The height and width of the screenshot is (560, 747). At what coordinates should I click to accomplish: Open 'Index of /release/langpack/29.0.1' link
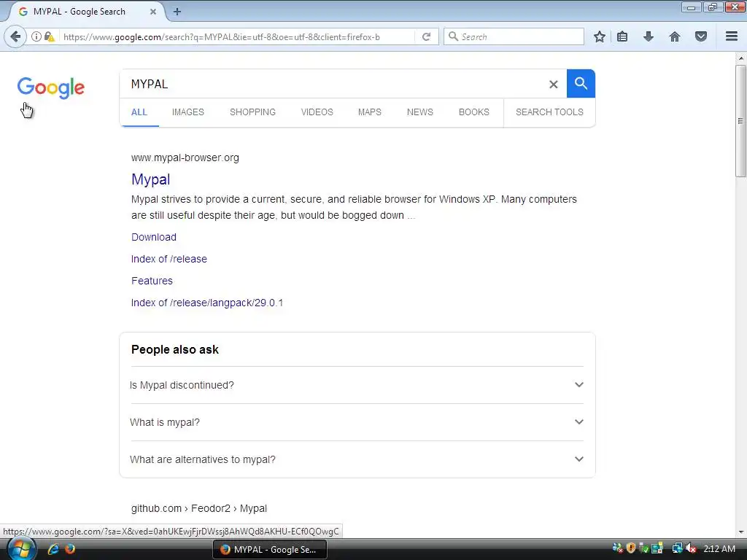click(207, 303)
